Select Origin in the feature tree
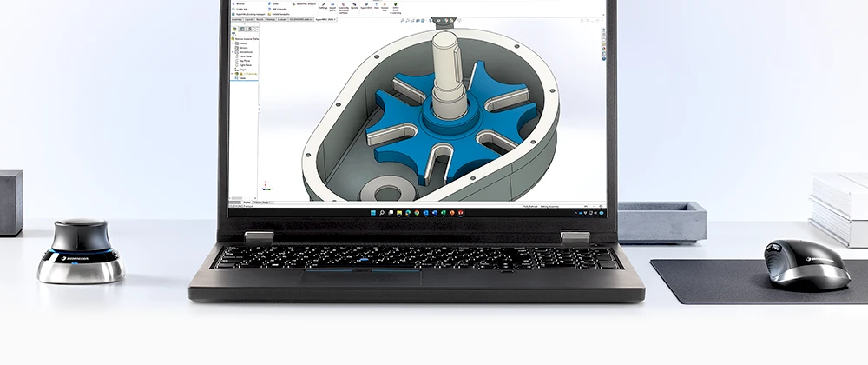868x365 pixels. tap(243, 70)
